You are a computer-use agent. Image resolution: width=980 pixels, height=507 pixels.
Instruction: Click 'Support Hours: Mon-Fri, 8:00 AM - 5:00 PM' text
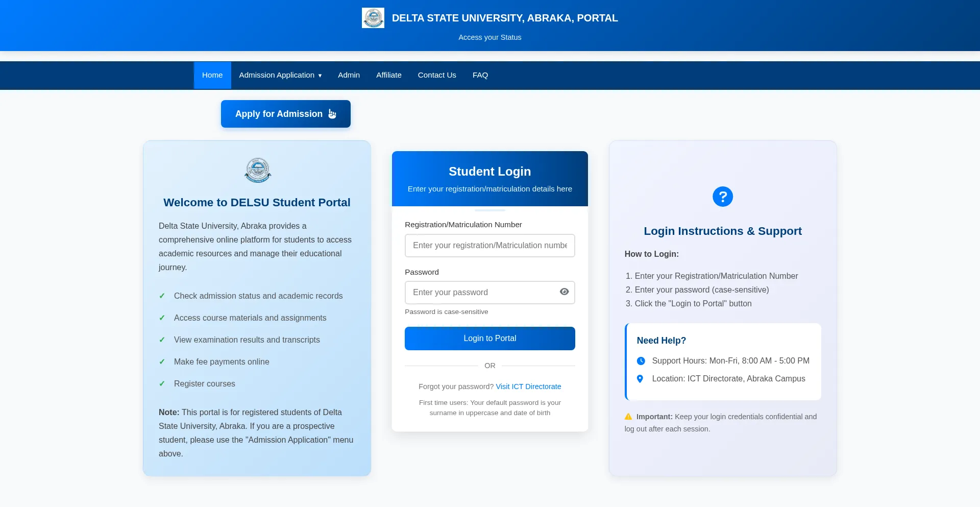click(731, 361)
